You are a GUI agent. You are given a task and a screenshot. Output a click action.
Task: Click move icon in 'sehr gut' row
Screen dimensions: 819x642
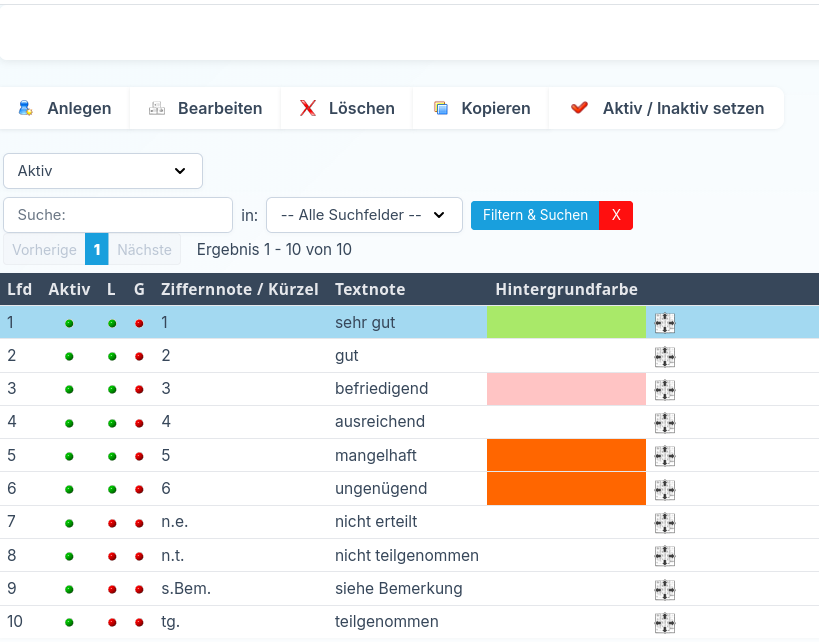(x=665, y=323)
